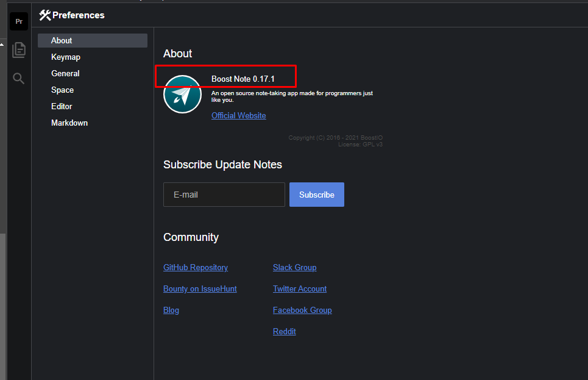This screenshot has width=588, height=380.
Task: Select the About preferences tab
Action: pyautogui.click(x=93, y=40)
